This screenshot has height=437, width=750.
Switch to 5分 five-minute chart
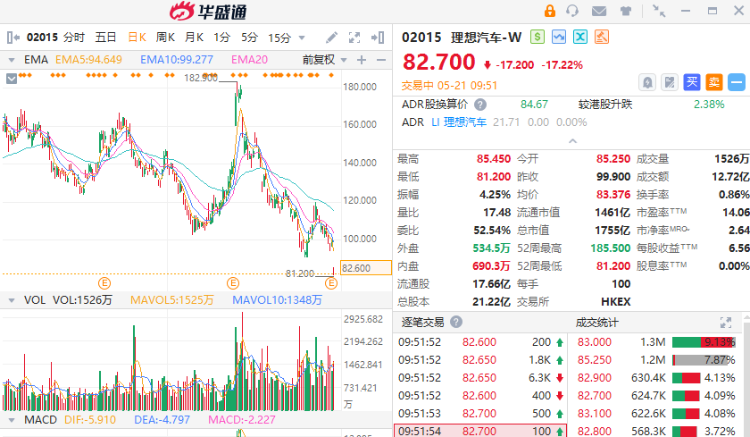[x=249, y=37]
